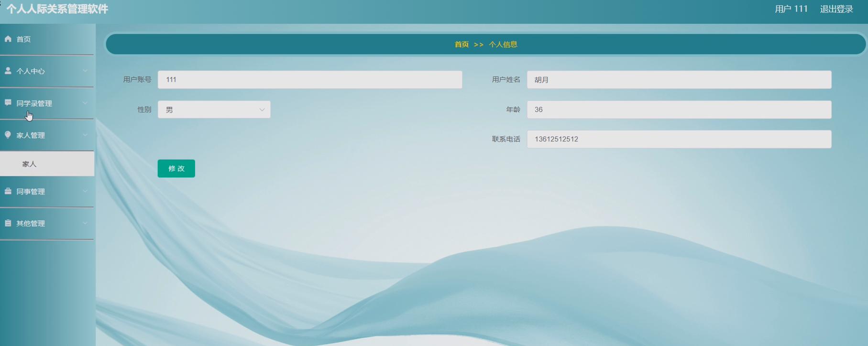Click the person icon beside 个人中心
The width and height of the screenshot is (868, 346).
[x=8, y=71]
